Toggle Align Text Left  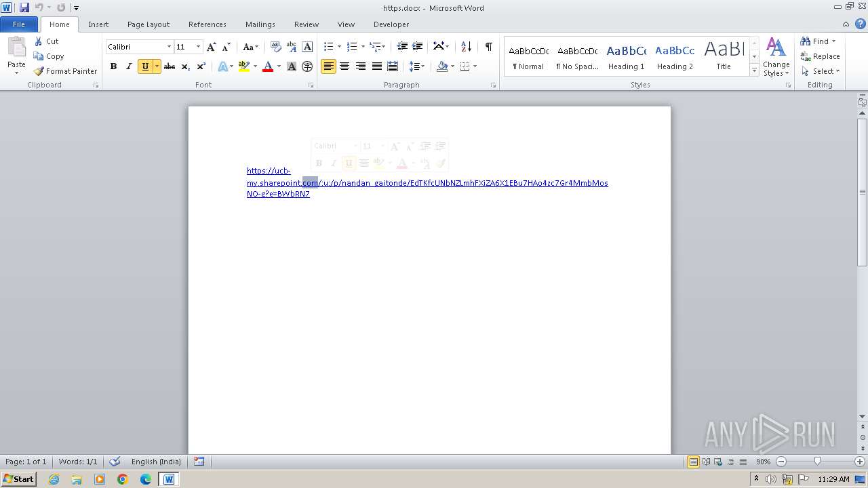click(x=329, y=66)
